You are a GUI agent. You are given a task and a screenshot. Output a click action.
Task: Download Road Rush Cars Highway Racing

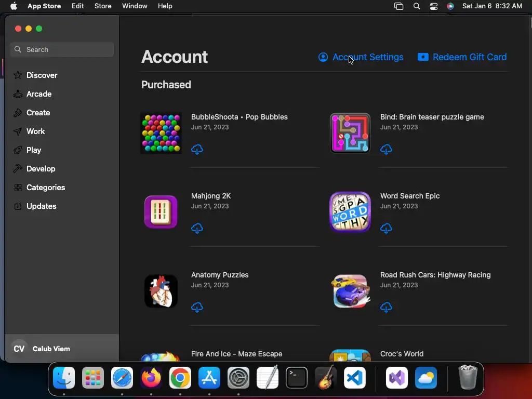[x=386, y=308]
